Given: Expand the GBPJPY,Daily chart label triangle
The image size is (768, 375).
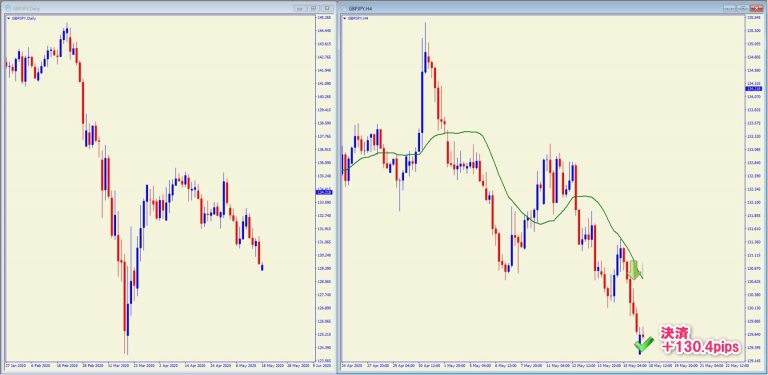Looking at the screenshot, I should coord(7,18).
